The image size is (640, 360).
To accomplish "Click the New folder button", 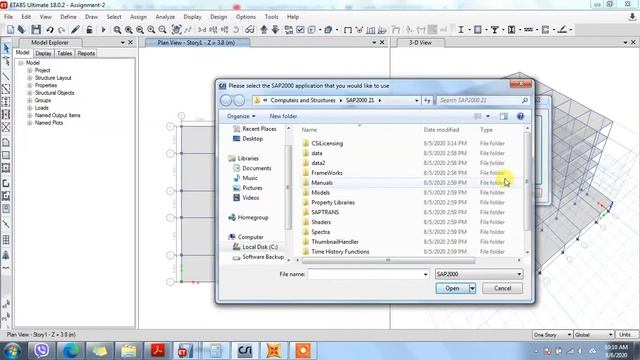I will click(x=283, y=116).
